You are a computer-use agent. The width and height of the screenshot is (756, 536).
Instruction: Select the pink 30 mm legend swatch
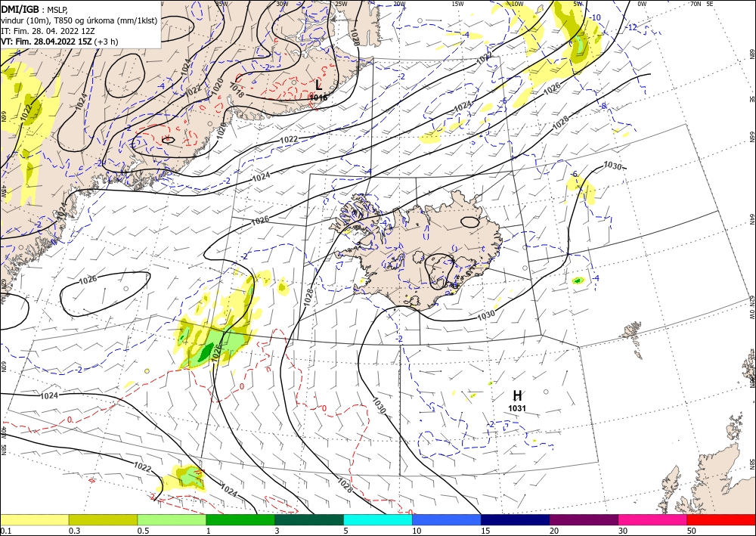(x=653, y=519)
